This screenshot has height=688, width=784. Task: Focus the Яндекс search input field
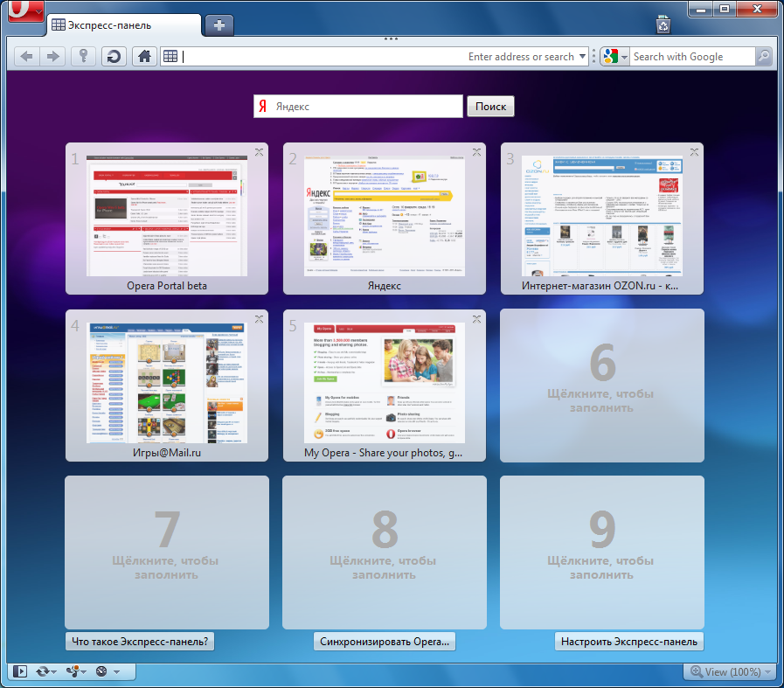click(358, 107)
